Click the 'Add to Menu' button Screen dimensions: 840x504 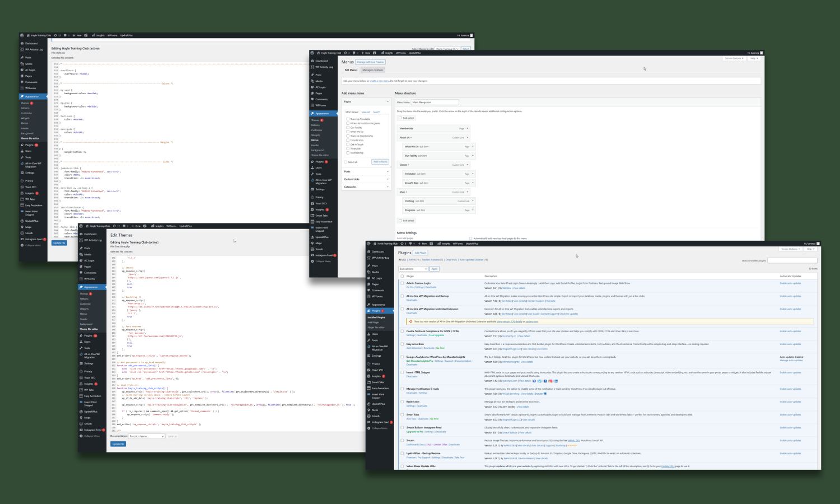380,162
